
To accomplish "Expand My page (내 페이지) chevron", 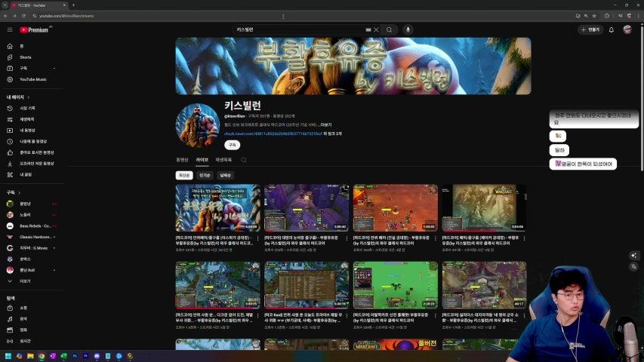I will 29,97.
